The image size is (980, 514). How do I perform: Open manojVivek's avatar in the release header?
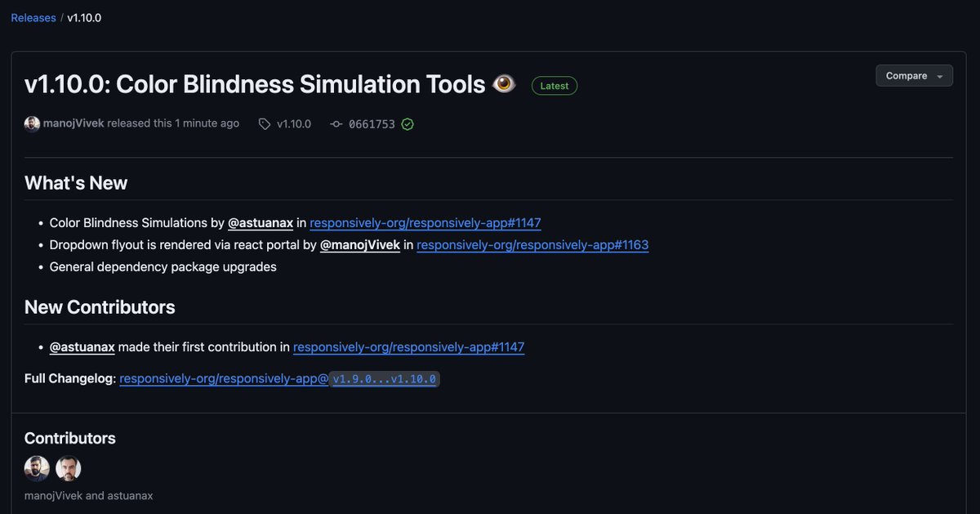pyautogui.click(x=32, y=123)
